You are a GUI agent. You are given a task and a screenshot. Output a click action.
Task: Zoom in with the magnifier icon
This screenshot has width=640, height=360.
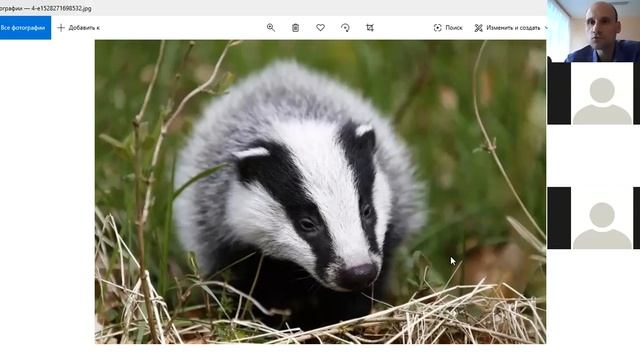point(271,28)
